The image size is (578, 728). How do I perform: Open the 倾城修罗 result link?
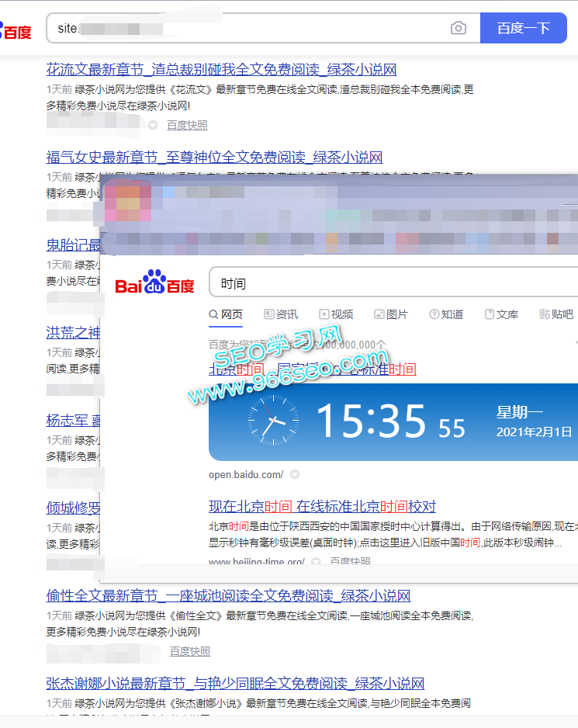73,508
